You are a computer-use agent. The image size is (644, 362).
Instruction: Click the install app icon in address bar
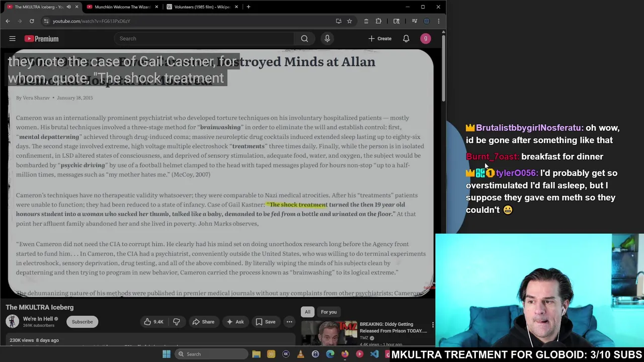[339, 21]
